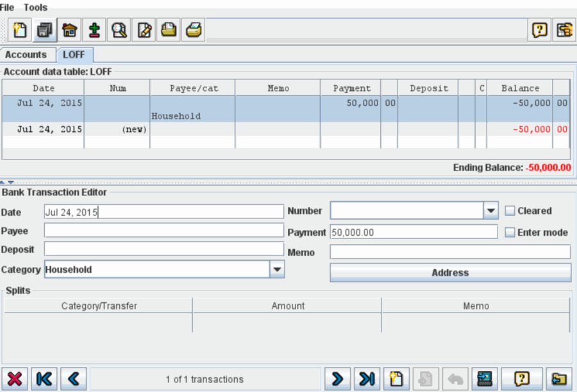The width and height of the screenshot is (577, 392).
Task: Click the house toolbar icon
Action: click(x=69, y=30)
